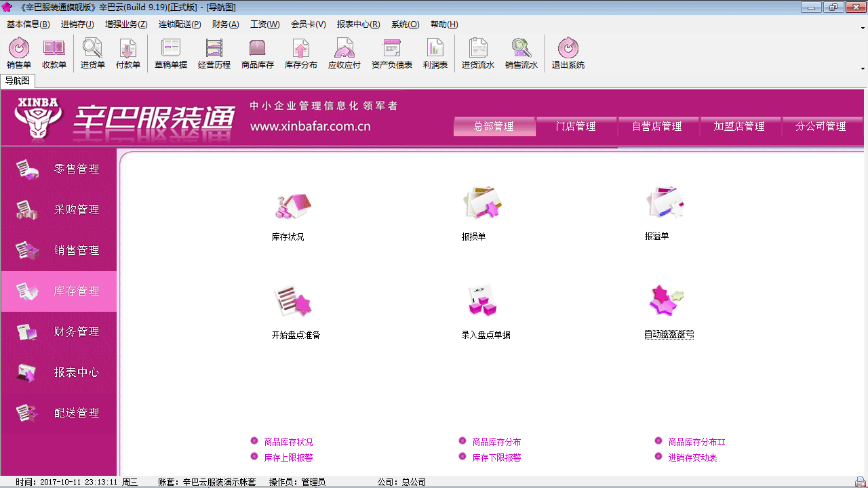
Task: Open the 商品库存分布 link
Action: pyautogui.click(x=497, y=442)
